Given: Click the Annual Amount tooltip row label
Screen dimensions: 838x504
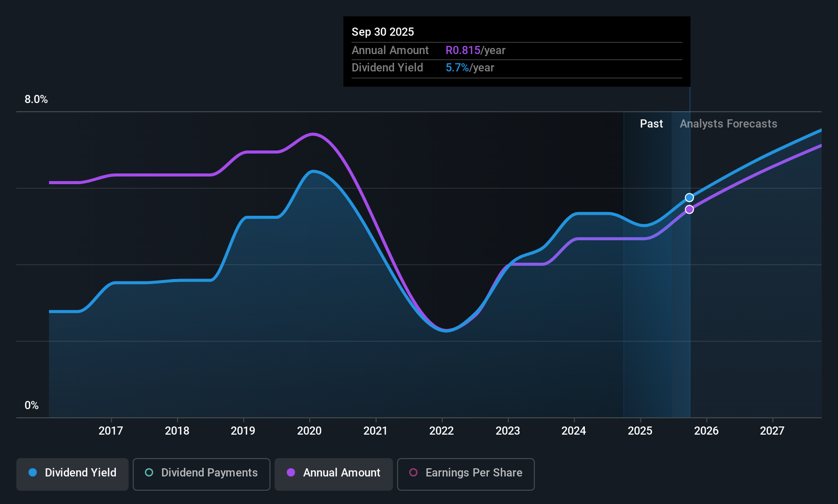Looking at the screenshot, I should click(390, 51).
